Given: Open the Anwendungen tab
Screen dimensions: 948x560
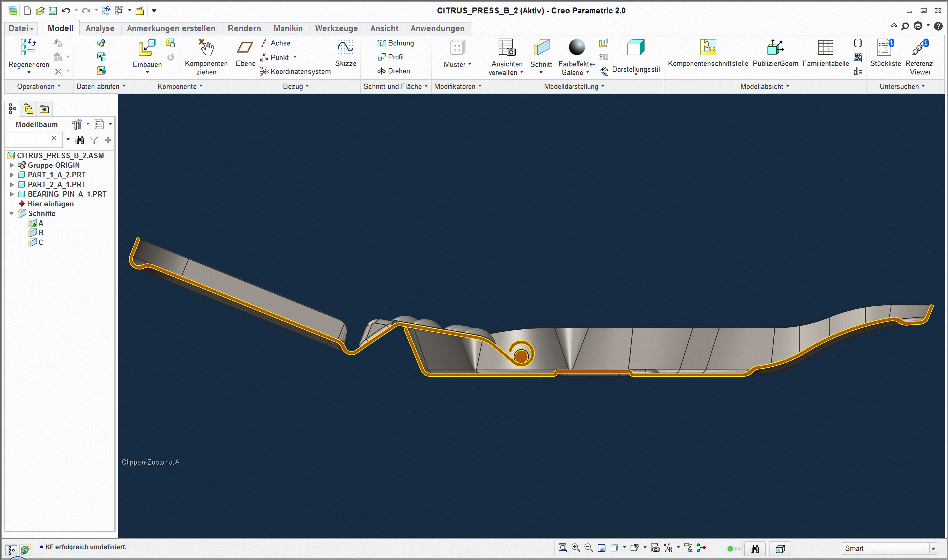Looking at the screenshot, I should [x=438, y=28].
